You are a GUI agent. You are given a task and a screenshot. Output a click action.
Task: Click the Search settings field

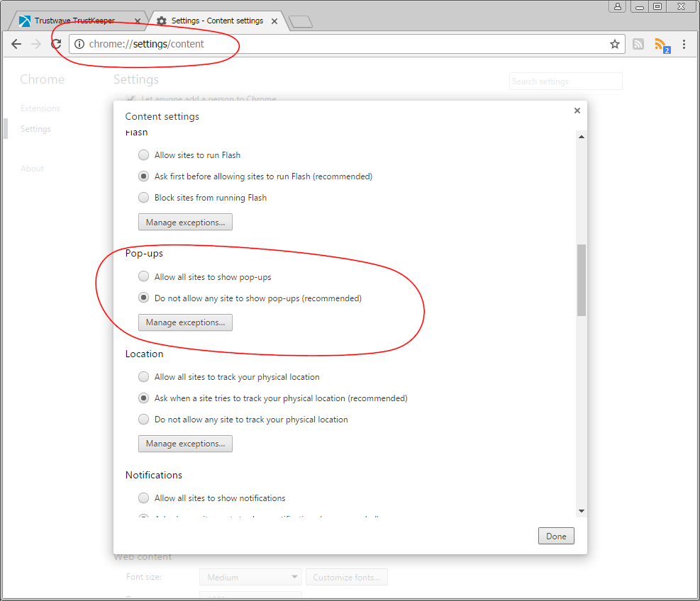pos(566,82)
